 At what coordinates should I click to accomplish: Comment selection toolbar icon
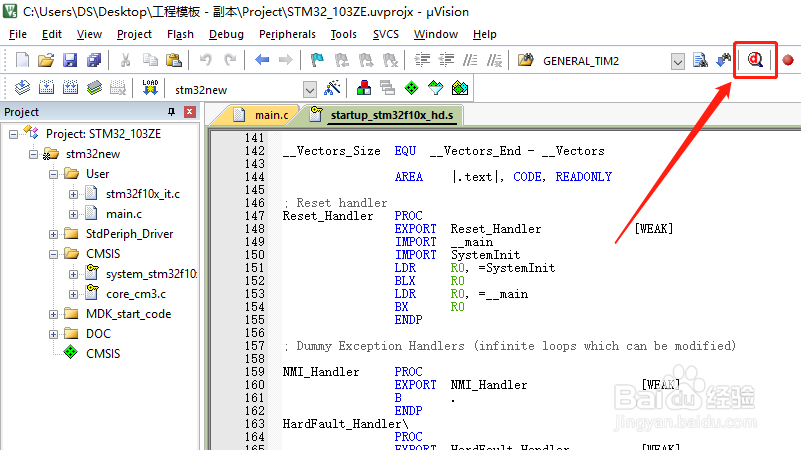tap(470, 60)
